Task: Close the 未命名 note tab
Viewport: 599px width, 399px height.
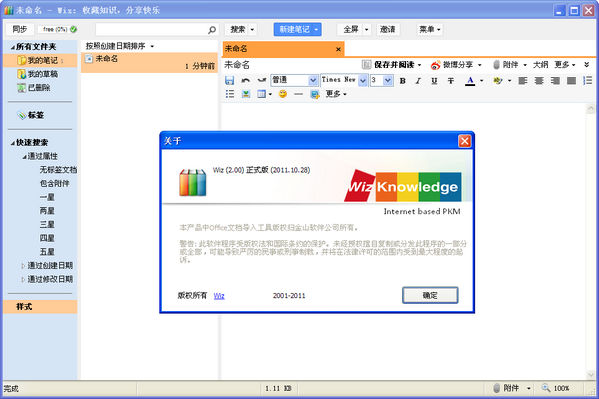Action: point(338,49)
